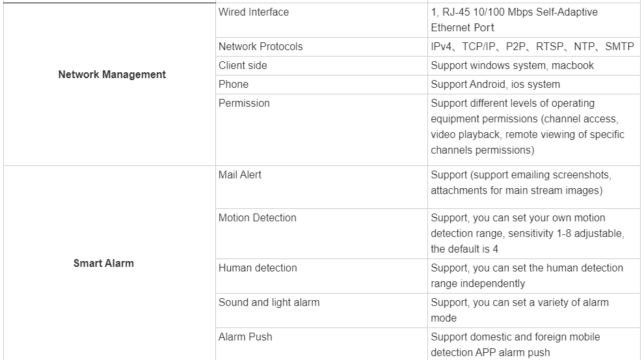Select the Sound and light alarm label
This screenshot has width=644, height=360.
(269, 303)
